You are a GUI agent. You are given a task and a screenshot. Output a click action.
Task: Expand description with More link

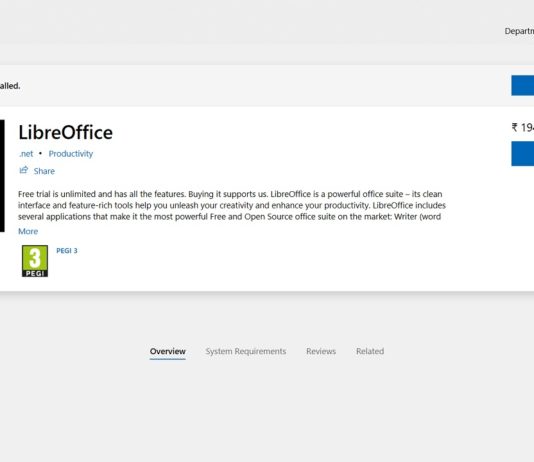pyautogui.click(x=28, y=231)
